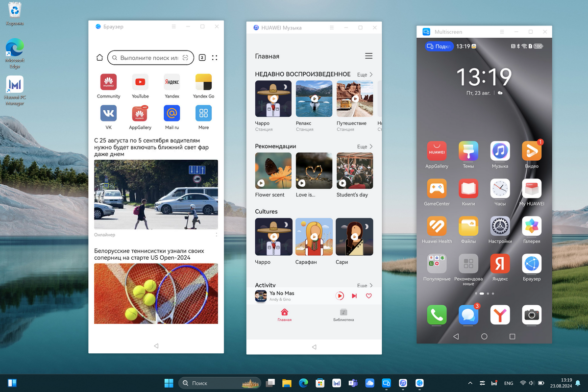
Task: Open the US Open-2024 tennis headline
Action: 149,254
